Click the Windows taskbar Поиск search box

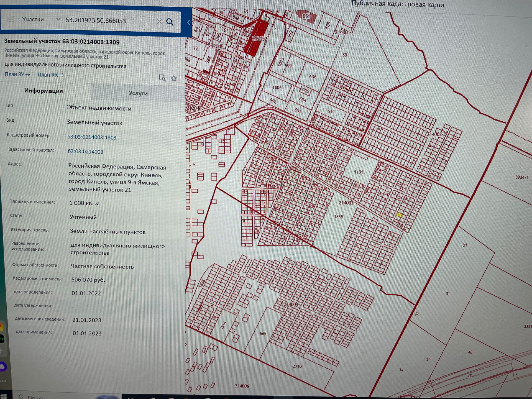pyautogui.click(x=36, y=397)
